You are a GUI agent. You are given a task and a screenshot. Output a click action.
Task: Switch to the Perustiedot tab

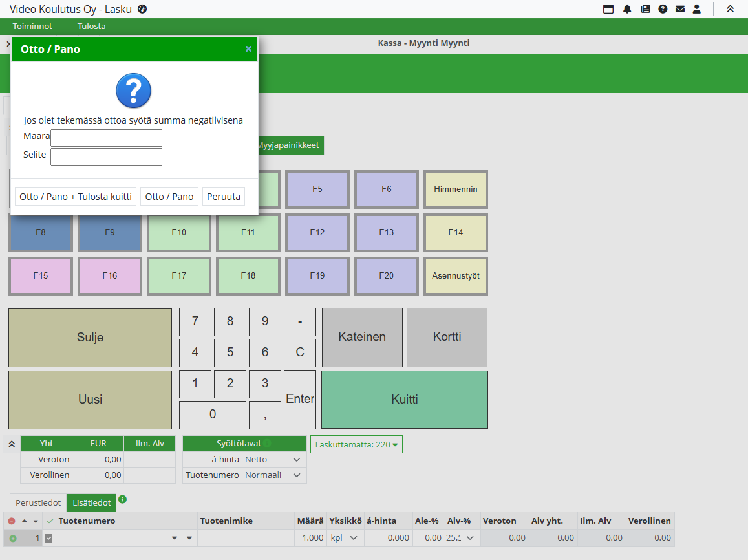(38, 502)
